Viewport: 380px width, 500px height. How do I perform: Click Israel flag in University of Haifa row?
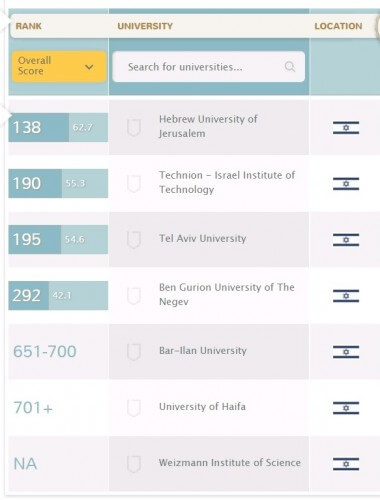pos(346,408)
